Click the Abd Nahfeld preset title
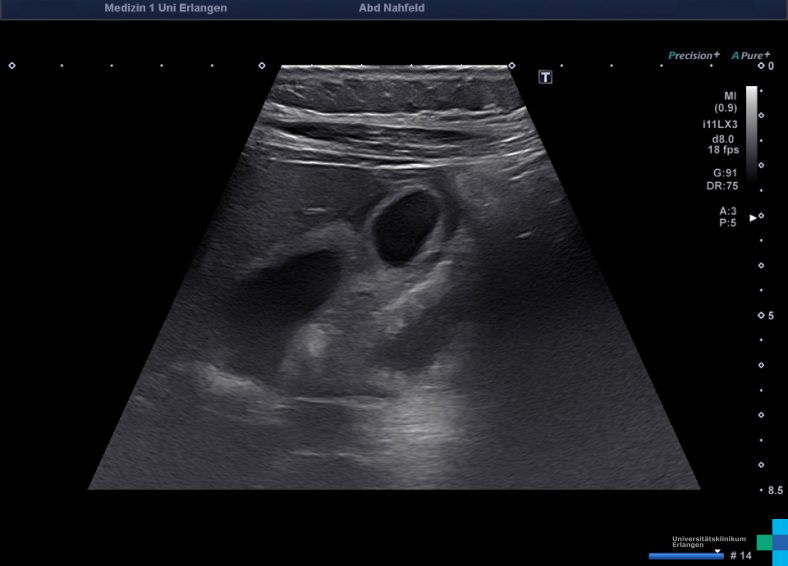This screenshot has width=788, height=566. (392, 8)
